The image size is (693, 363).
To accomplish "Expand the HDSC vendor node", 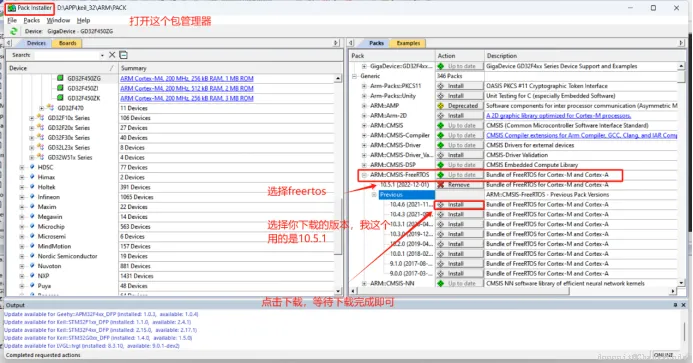I will click(22, 167).
